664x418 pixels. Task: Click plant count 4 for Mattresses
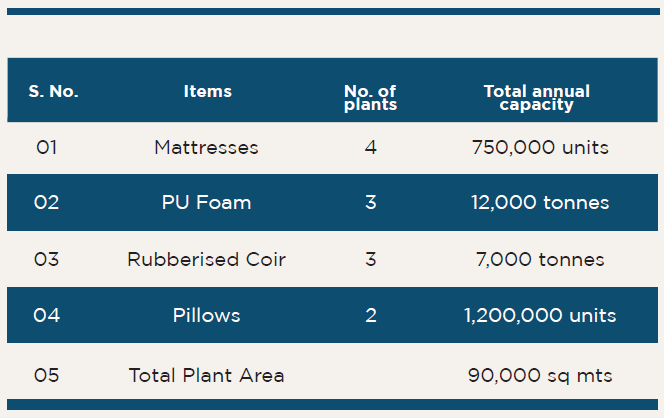[x=371, y=148]
